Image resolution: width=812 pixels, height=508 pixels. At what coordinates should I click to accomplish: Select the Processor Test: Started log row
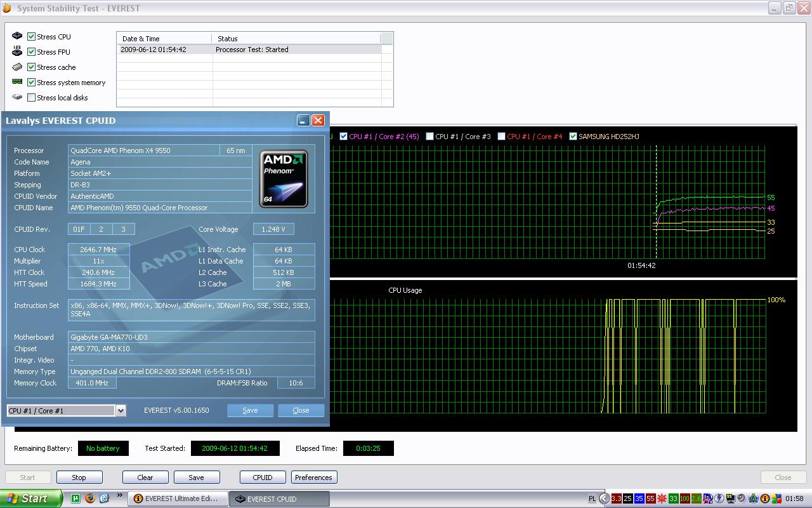[251, 50]
